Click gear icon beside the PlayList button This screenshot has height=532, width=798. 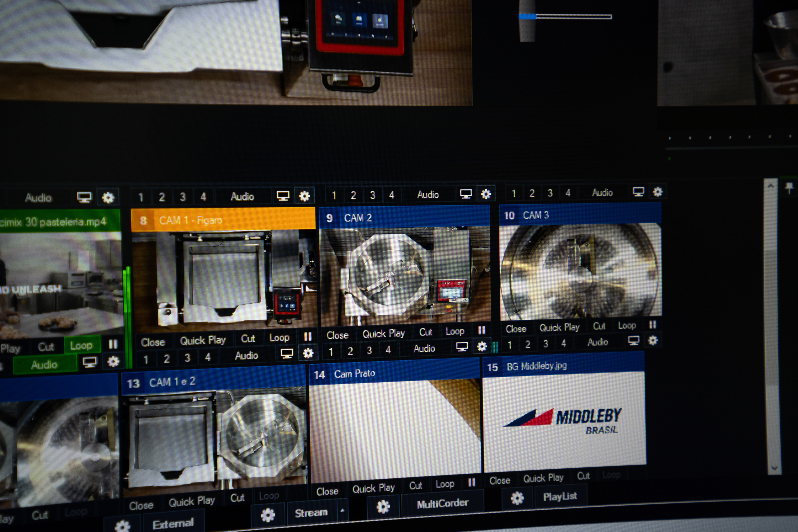[517, 498]
